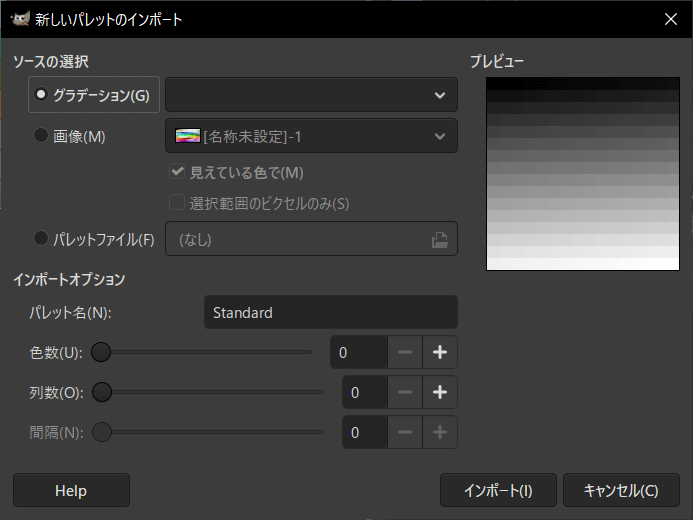The width and height of the screenshot is (693, 520).
Task: Click the grayscale palette preview
Action: pyautogui.click(x=583, y=174)
